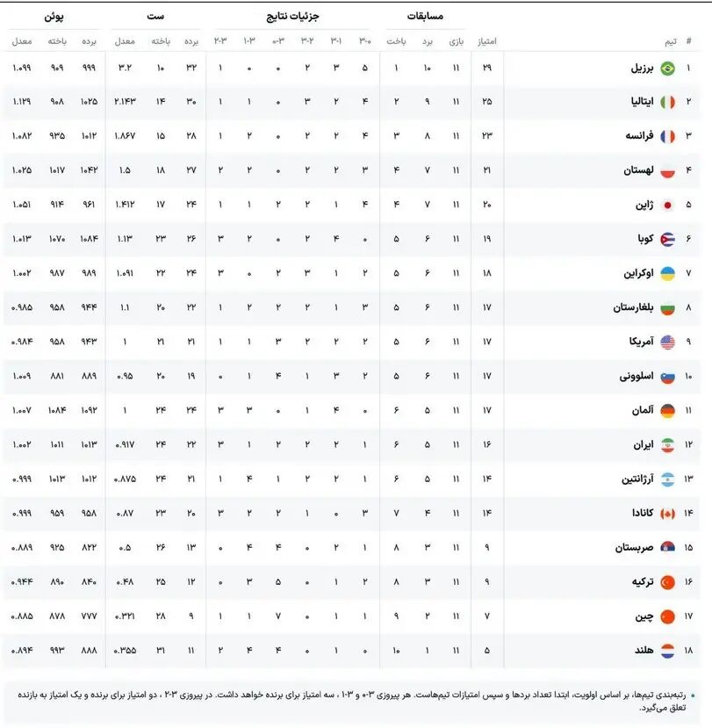Click the France flag icon
The width and height of the screenshot is (712, 728).
click(x=667, y=137)
